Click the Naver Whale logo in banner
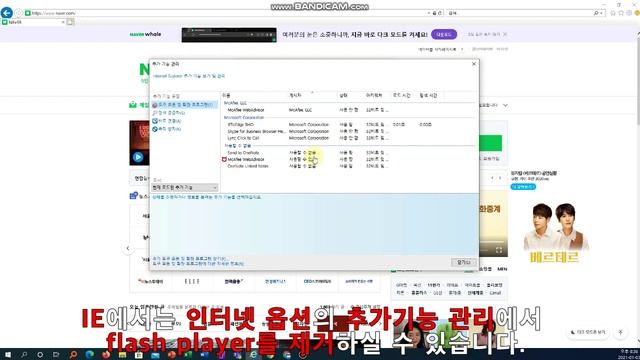This screenshot has height=360, width=640. pos(145,34)
